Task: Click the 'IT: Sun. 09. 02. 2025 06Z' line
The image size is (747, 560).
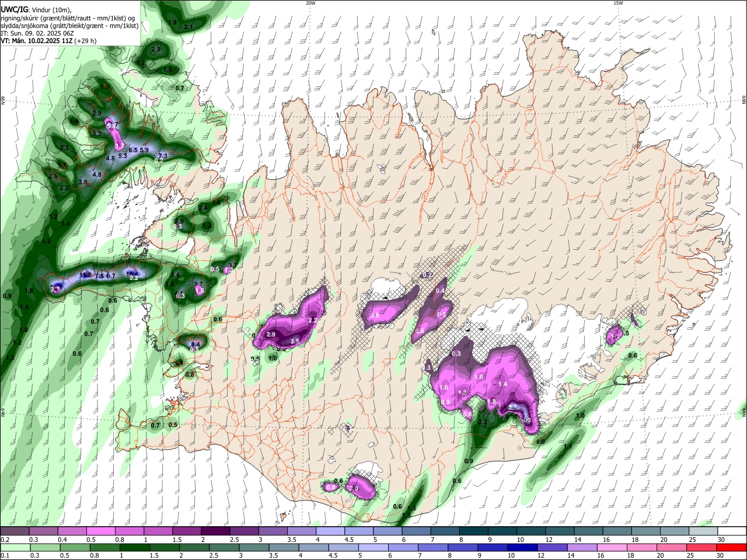Action: (37, 33)
